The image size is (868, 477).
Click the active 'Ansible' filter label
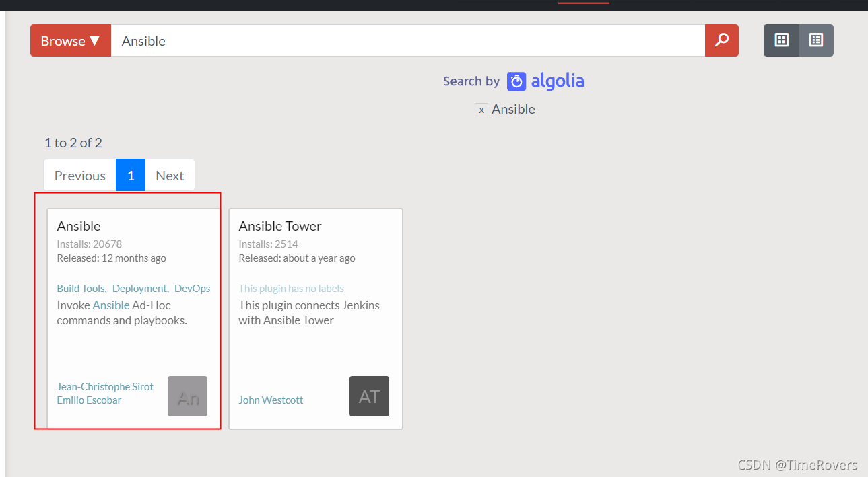pos(513,110)
